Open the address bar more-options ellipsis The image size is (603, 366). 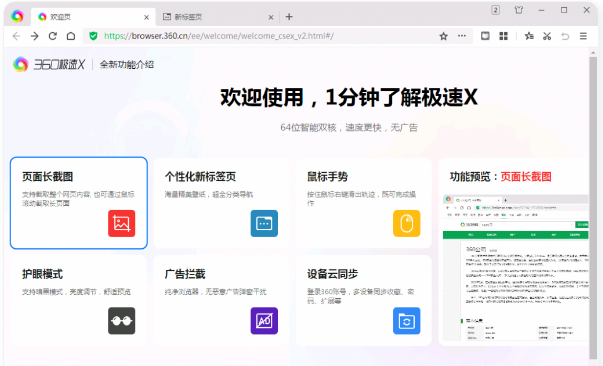click(x=462, y=36)
